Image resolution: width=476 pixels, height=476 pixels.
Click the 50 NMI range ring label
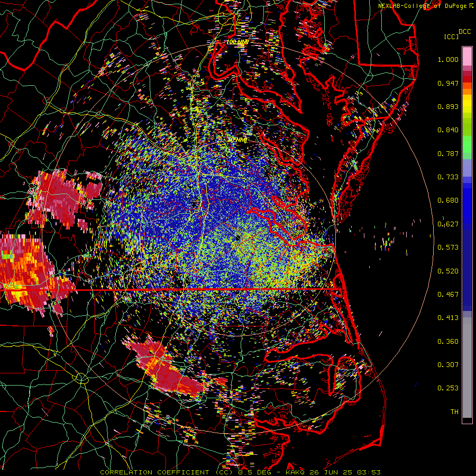tap(237, 140)
